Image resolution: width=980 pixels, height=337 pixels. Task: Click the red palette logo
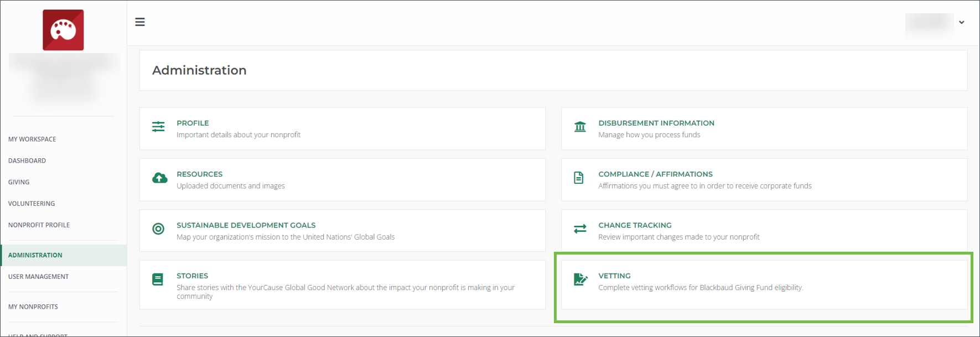(x=63, y=30)
